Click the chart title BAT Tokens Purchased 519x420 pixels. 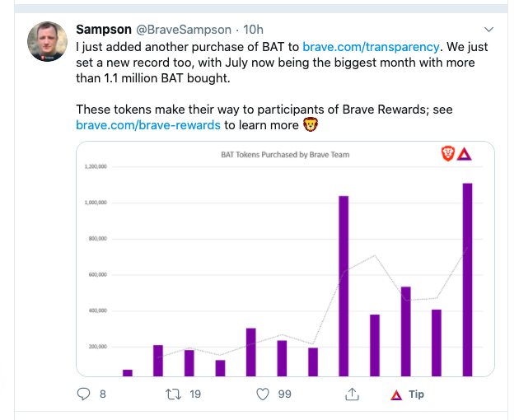pos(285,155)
